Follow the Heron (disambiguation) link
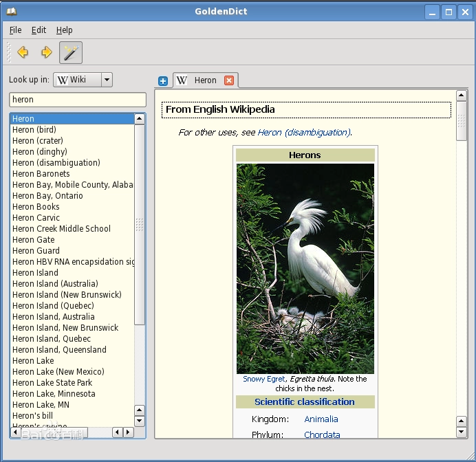Image resolution: width=476 pixels, height=462 pixels. tap(303, 133)
